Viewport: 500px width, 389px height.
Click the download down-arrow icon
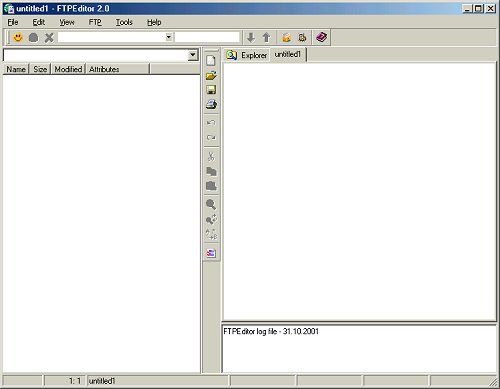click(251, 37)
